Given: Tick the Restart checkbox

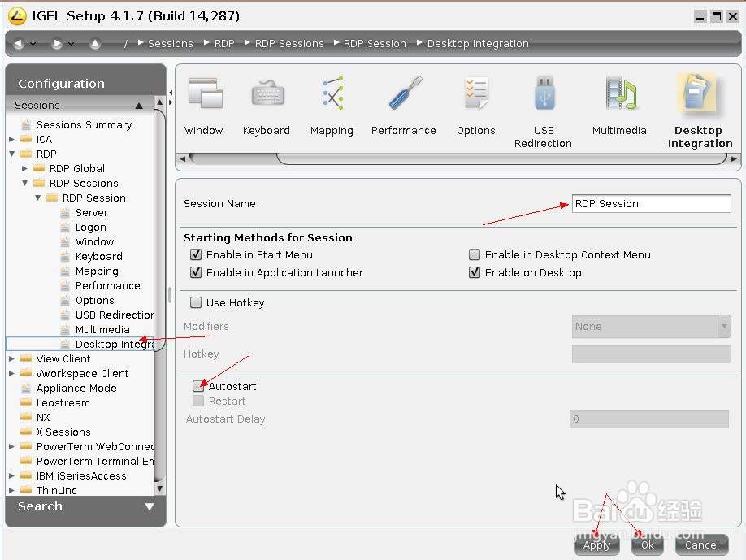Looking at the screenshot, I should [198, 401].
